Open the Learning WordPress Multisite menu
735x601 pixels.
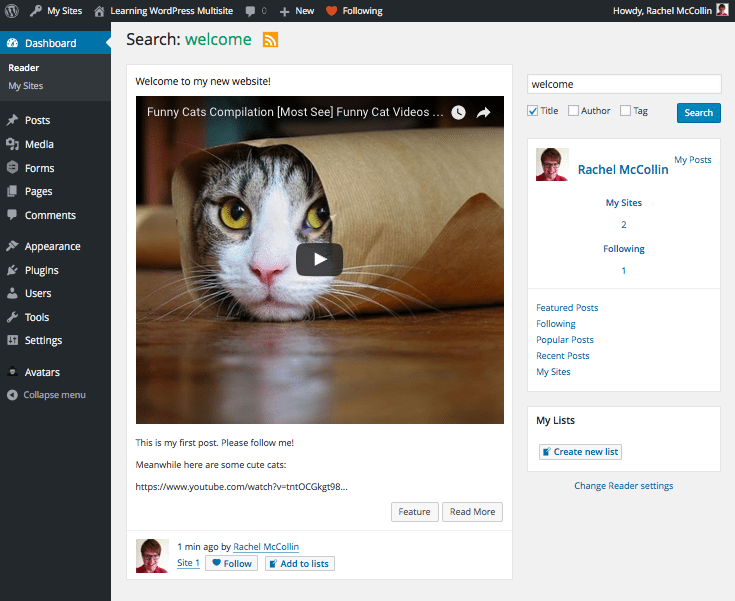point(164,11)
